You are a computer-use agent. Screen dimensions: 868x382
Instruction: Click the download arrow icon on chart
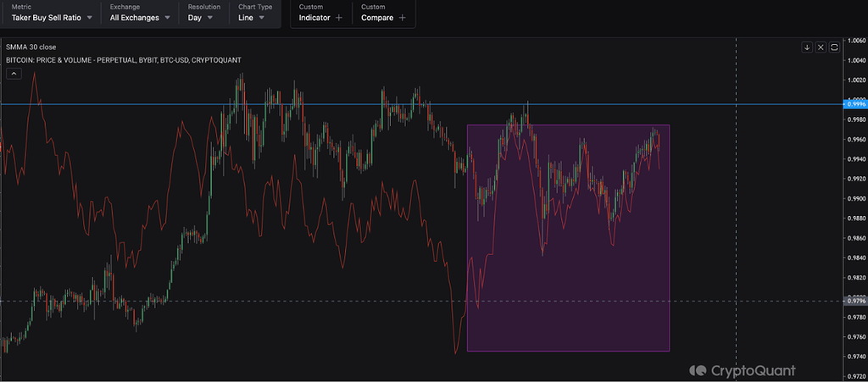point(807,47)
